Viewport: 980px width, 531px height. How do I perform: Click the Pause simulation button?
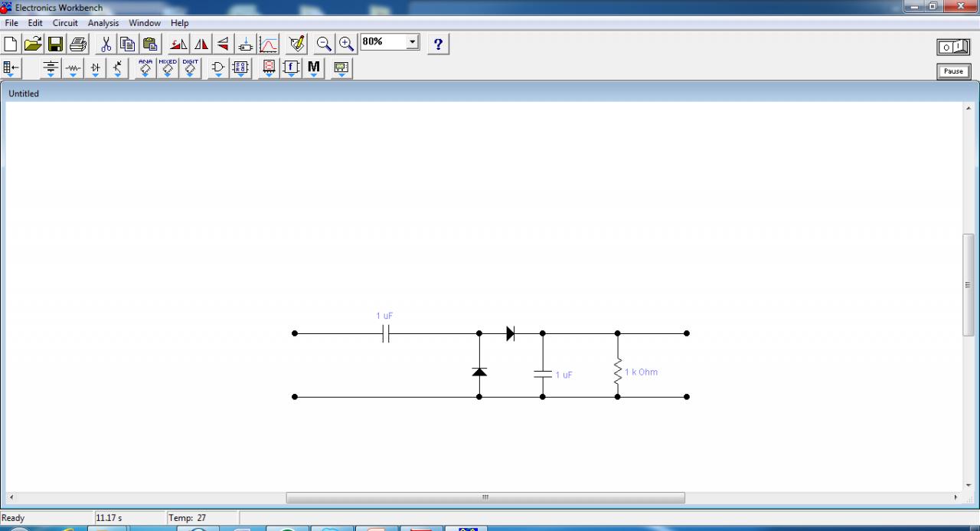(x=953, y=71)
